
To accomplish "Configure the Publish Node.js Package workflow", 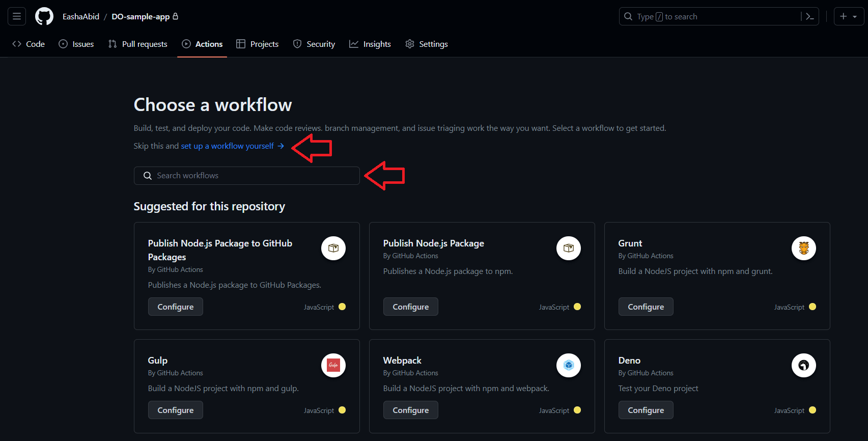I will (411, 307).
